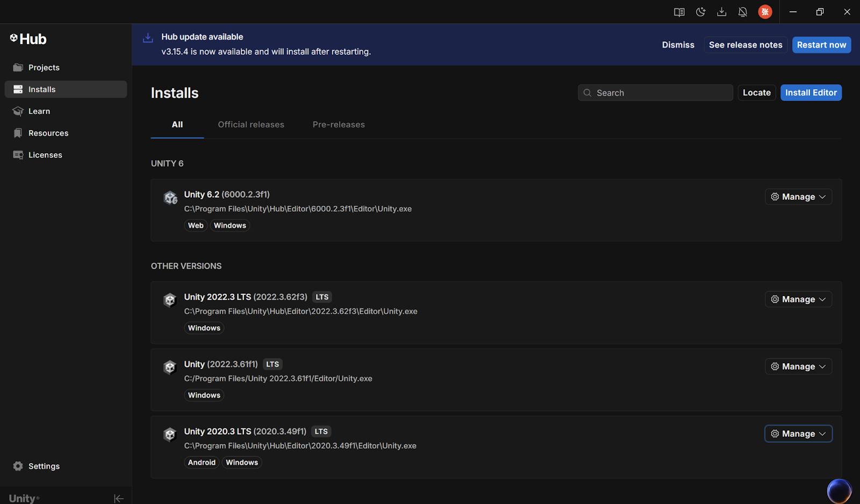Open Licenses from the sidebar
Viewport: 860px width, 504px height.
[x=45, y=155]
